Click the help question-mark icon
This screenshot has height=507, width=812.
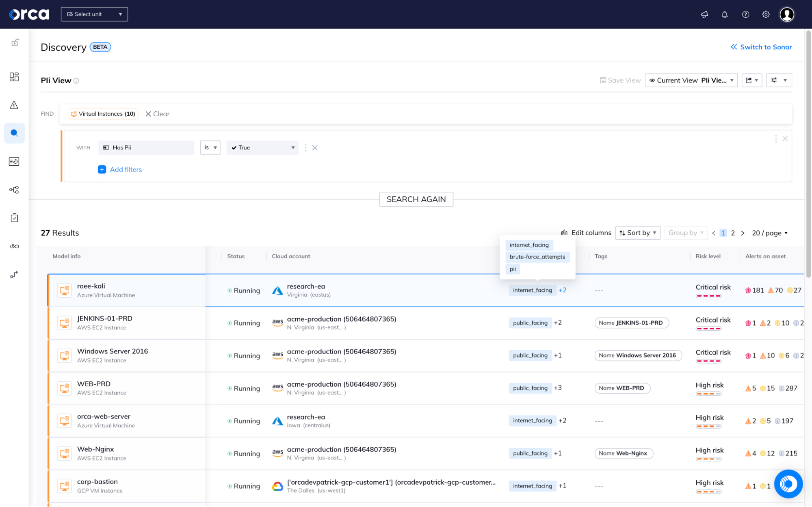pos(745,14)
